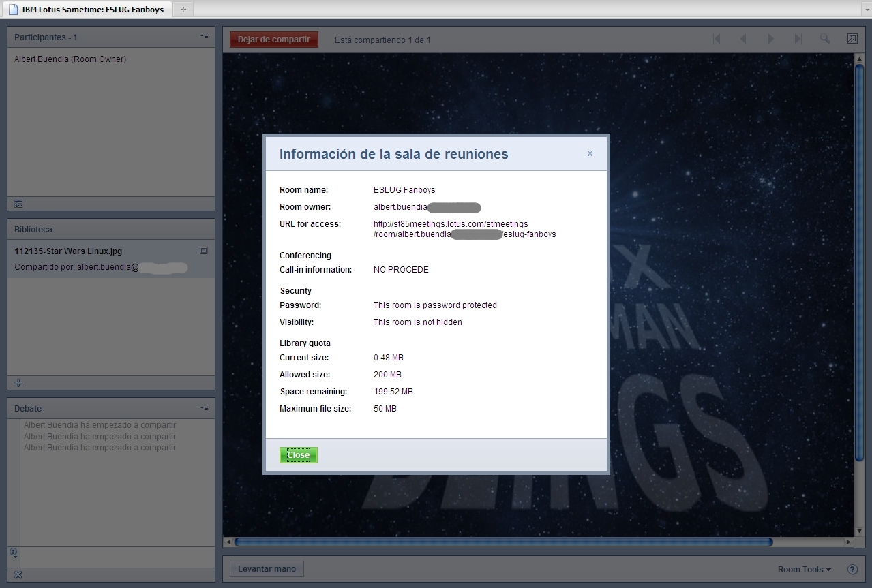Click 'Compartido por: albert.buendia@' text

(x=76, y=268)
